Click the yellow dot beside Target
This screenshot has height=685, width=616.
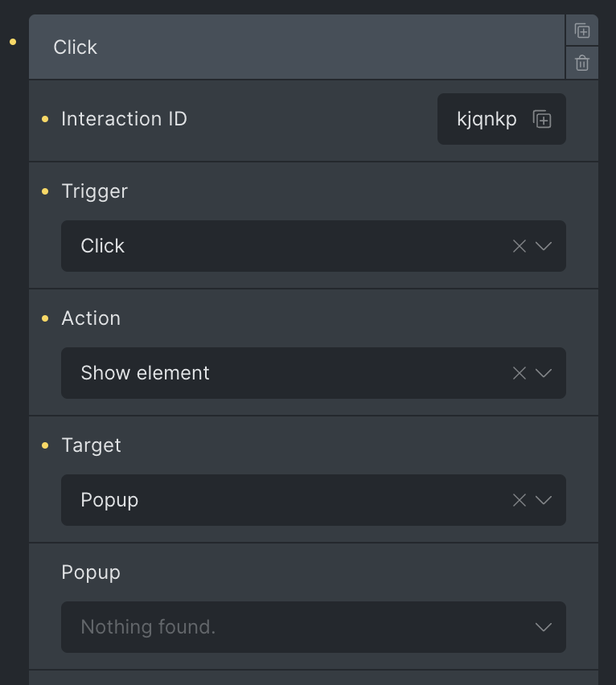[45, 445]
